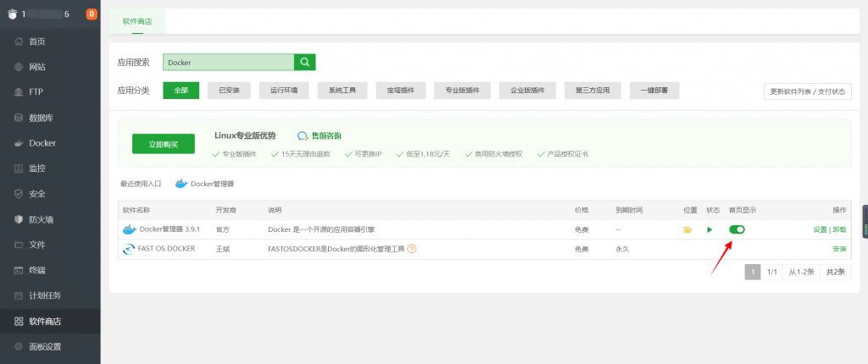Viewport: 868px width, 364px height.
Task: Click the shield icon beside 安全
Action: (x=19, y=194)
